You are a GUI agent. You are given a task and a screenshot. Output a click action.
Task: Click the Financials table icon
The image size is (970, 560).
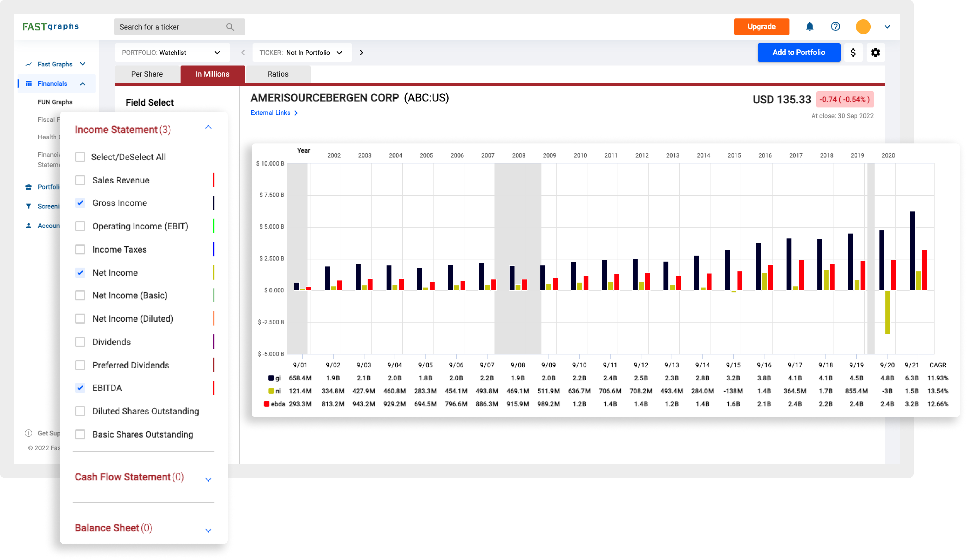coord(28,83)
